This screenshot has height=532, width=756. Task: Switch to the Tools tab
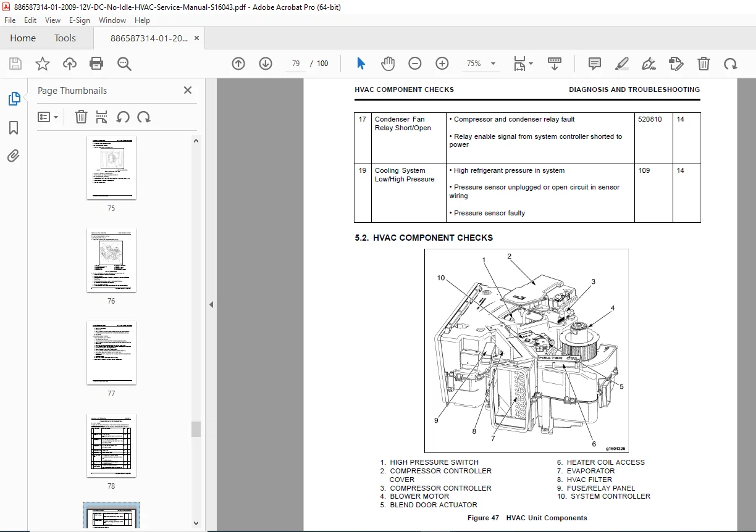pos(65,38)
